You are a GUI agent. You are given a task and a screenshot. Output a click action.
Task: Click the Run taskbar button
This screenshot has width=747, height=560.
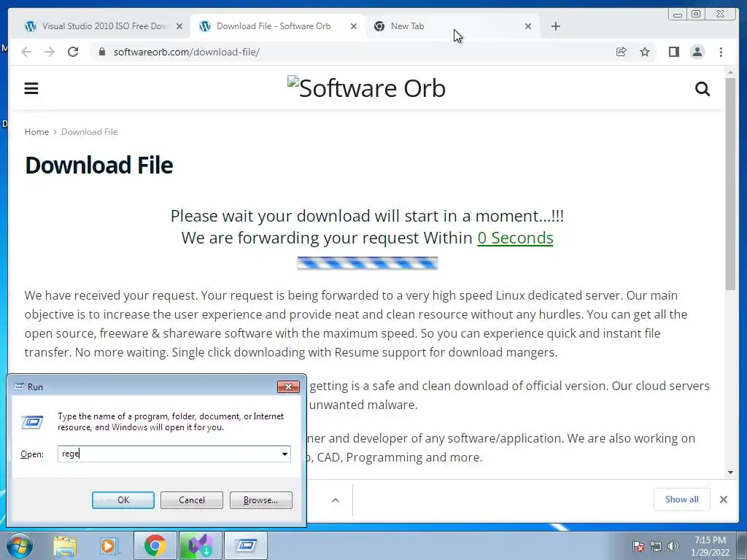pyautogui.click(x=245, y=545)
